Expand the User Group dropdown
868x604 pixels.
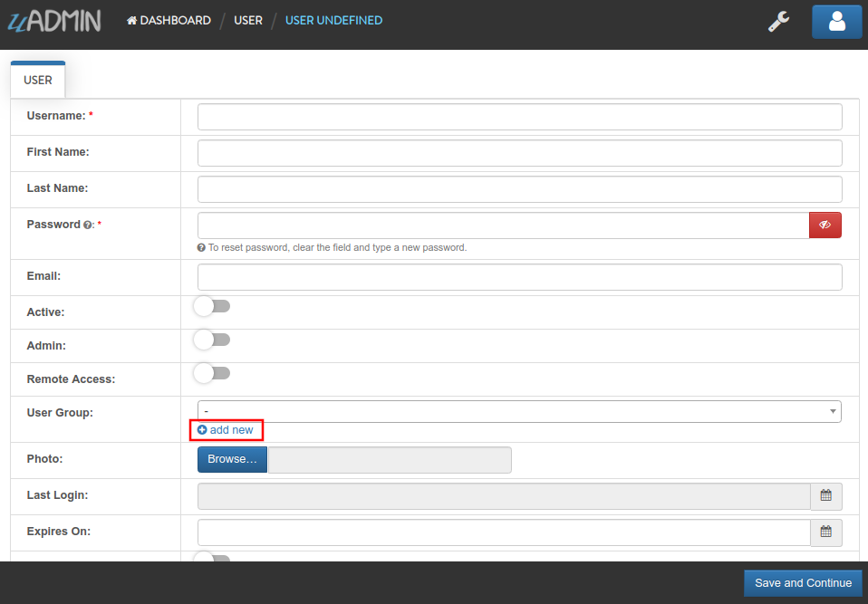[x=519, y=411]
